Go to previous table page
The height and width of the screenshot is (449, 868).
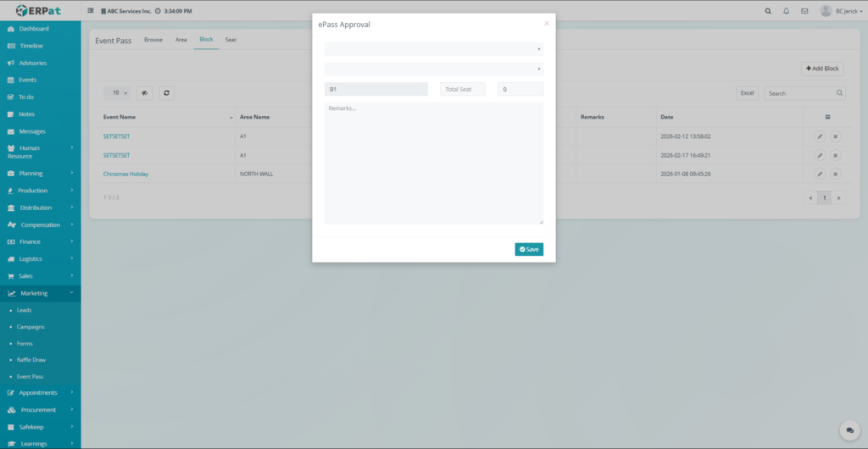810,197
